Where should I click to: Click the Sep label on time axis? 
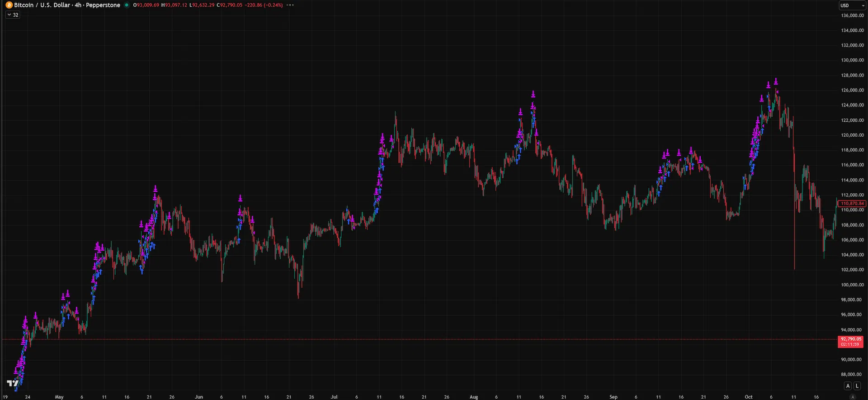tap(613, 397)
